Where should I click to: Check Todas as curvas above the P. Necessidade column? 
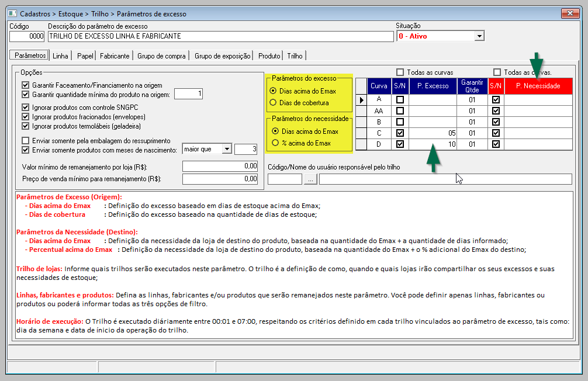(x=497, y=72)
